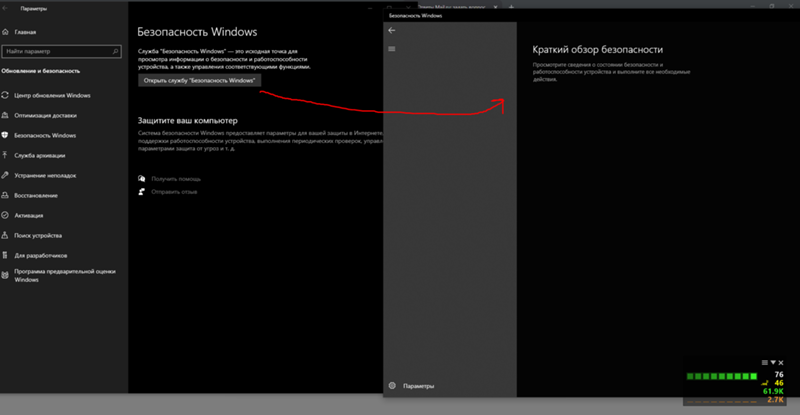800x415 pixels.
Task: Click the home icon beside Главная
Action: 6,32
